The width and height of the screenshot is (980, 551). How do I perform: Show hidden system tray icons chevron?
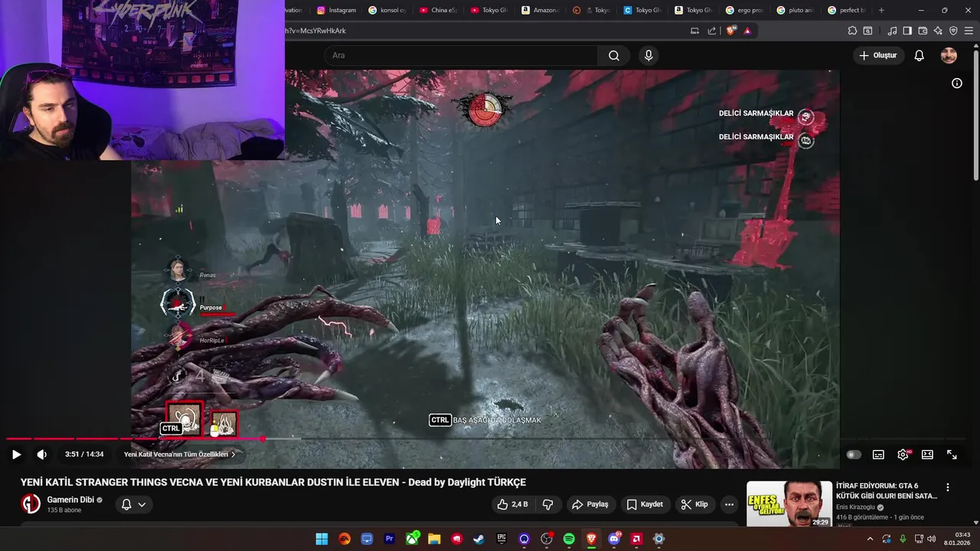click(x=870, y=539)
